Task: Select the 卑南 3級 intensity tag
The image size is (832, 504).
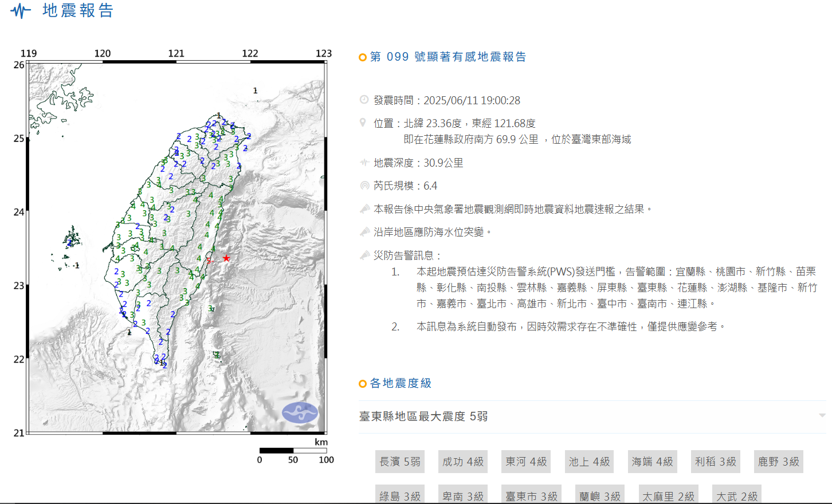Action: [463, 495]
